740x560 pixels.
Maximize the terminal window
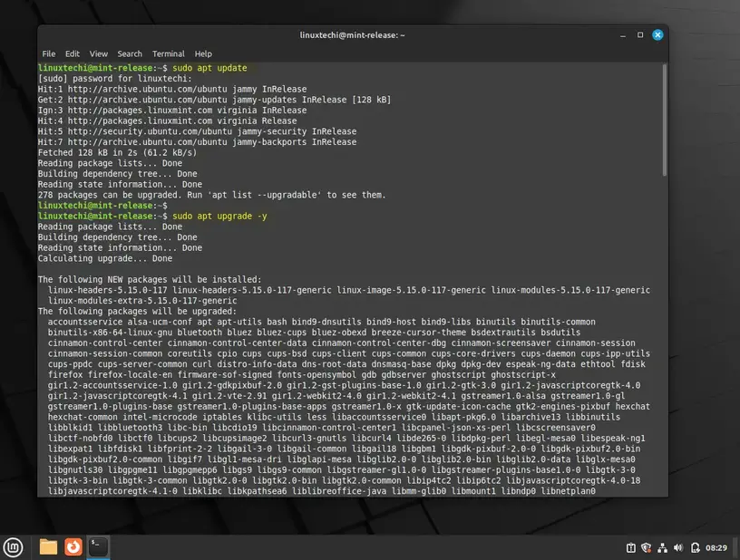click(x=640, y=34)
